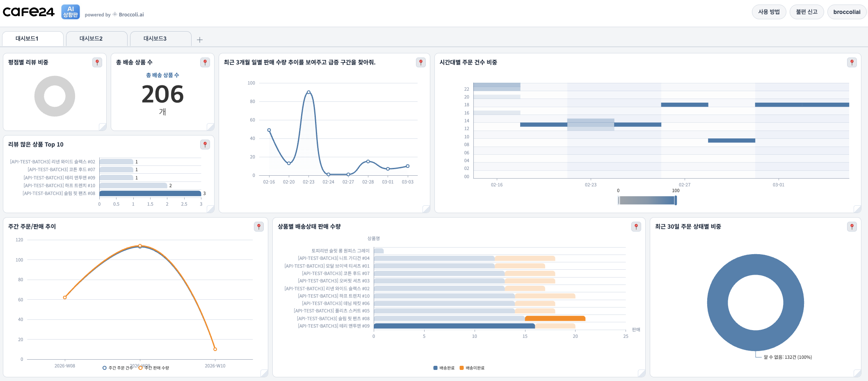Add a new dashboard tab with plus
868x381 pixels.
coord(200,40)
